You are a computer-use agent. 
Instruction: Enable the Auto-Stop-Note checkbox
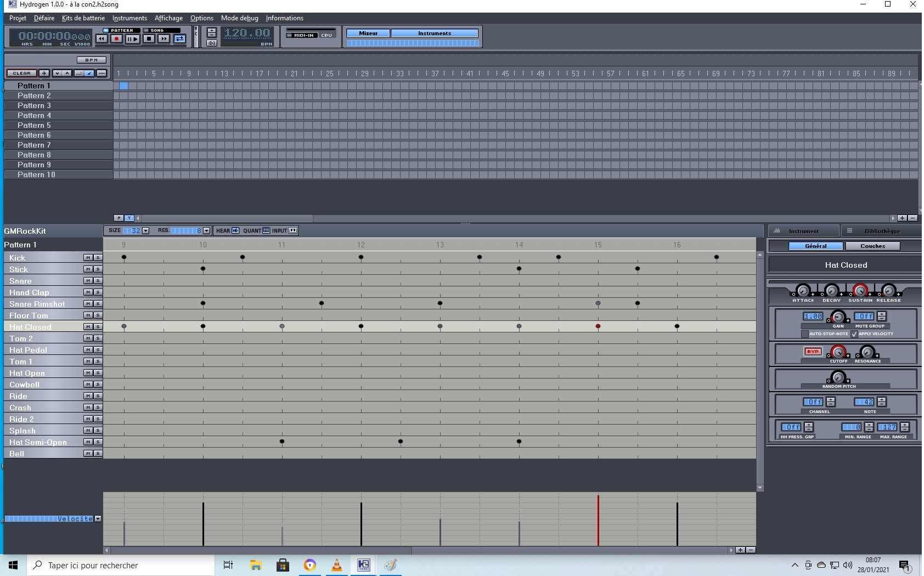tap(804, 334)
